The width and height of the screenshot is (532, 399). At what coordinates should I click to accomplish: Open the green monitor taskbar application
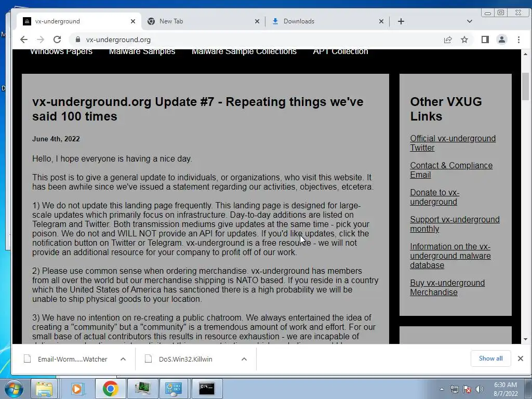click(x=143, y=389)
